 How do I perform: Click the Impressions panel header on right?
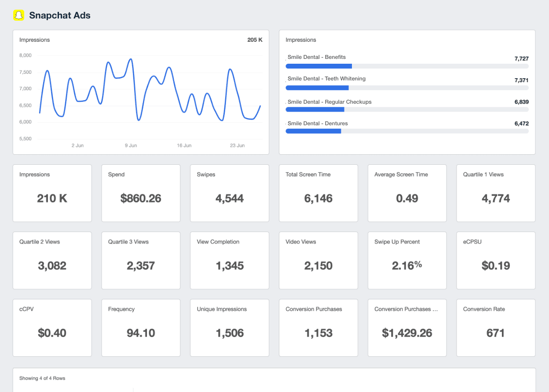click(300, 40)
